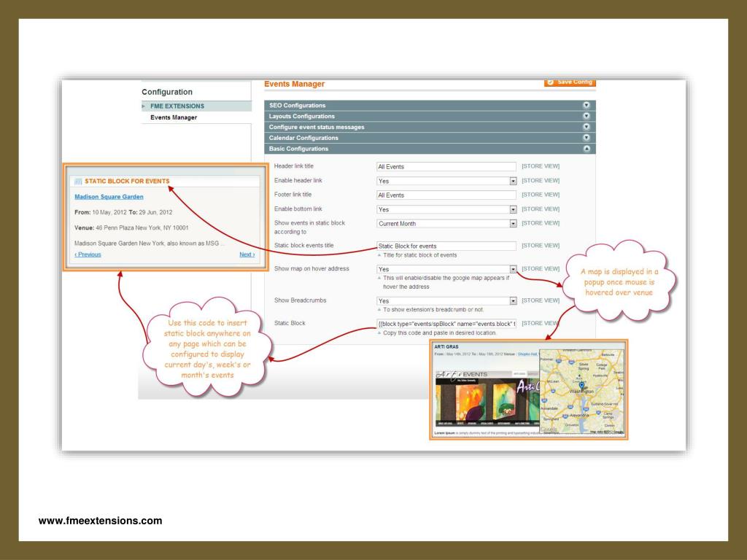Open the Madison Square Garden link
The width and height of the screenshot is (747, 560).
(109, 197)
